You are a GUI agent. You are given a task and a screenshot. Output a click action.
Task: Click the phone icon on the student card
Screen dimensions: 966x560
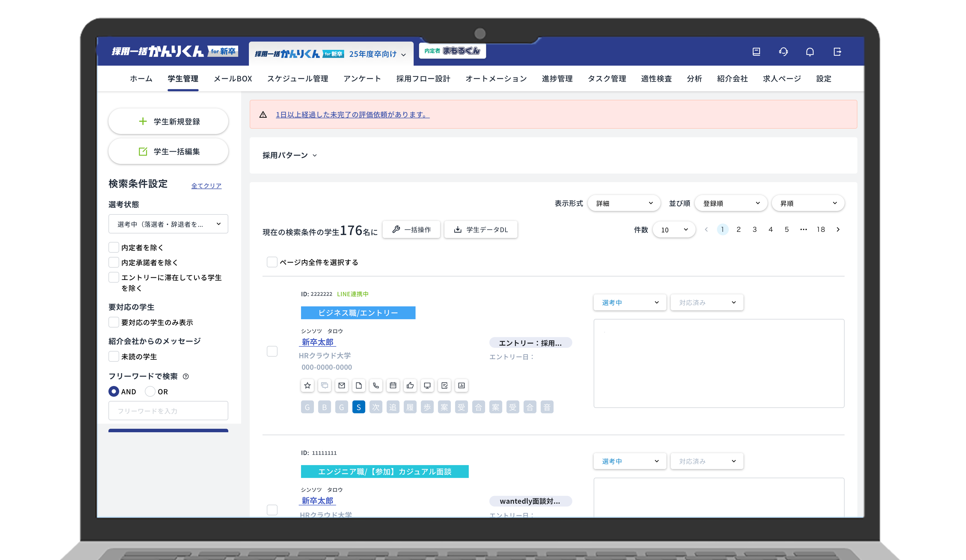[x=376, y=386]
